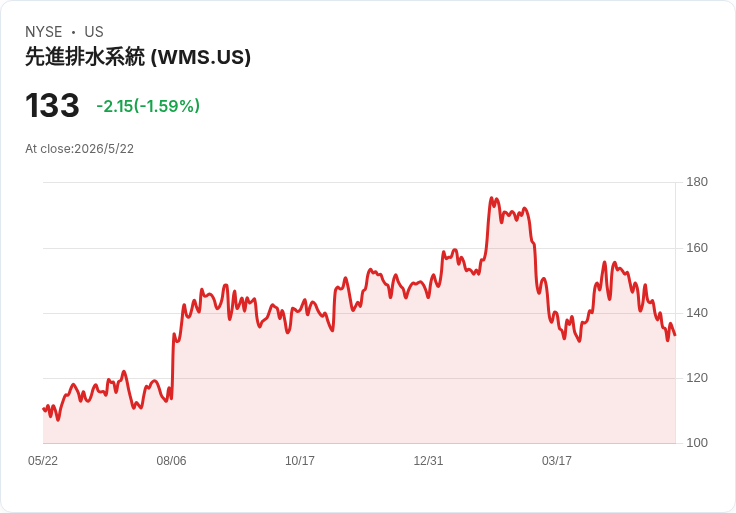Click the US market label
Screen dimensions: 736x513
pos(94,32)
